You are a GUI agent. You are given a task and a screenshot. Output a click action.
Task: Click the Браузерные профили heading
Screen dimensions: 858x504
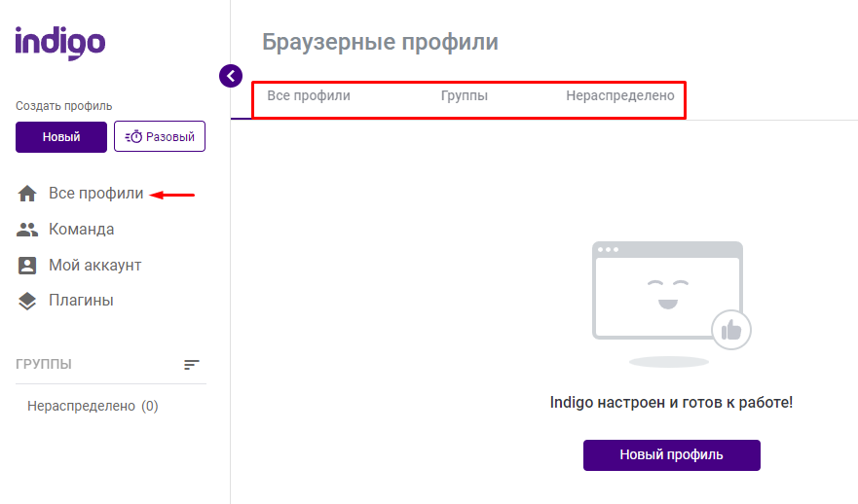(380, 42)
